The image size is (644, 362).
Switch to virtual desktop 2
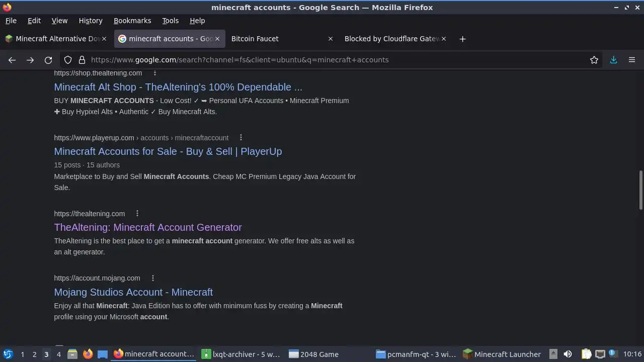point(34,354)
